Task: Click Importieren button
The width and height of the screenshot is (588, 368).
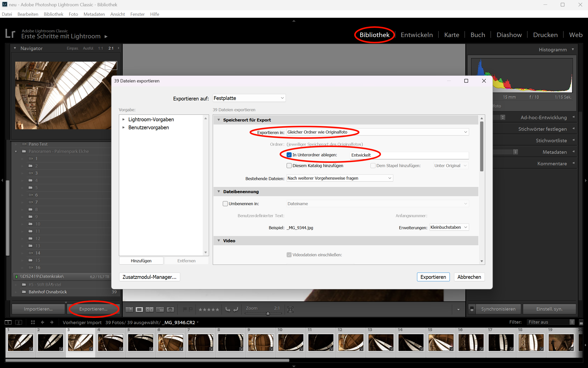Action: (38, 309)
